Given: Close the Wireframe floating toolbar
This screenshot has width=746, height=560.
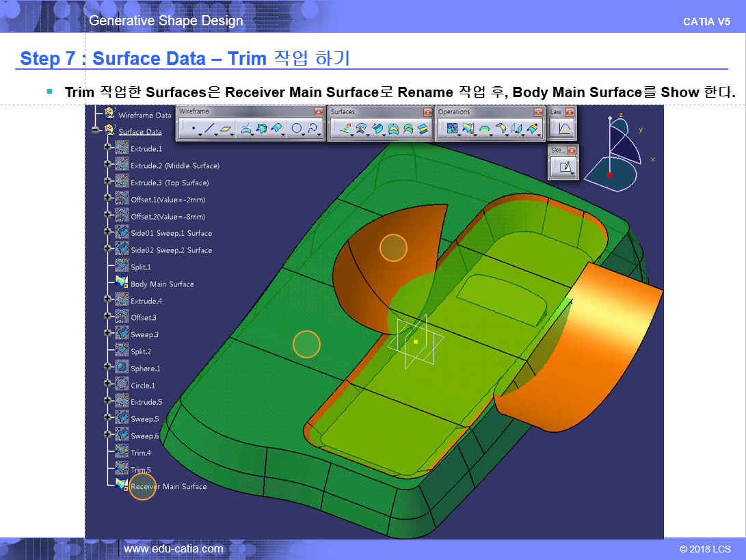Looking at the screenshot, I should pos(318,111).
